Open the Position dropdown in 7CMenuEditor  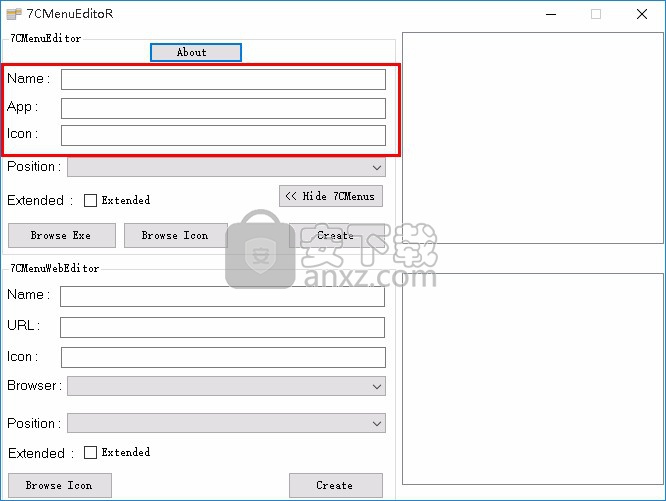pyautogui.click(x=226, y=167)
